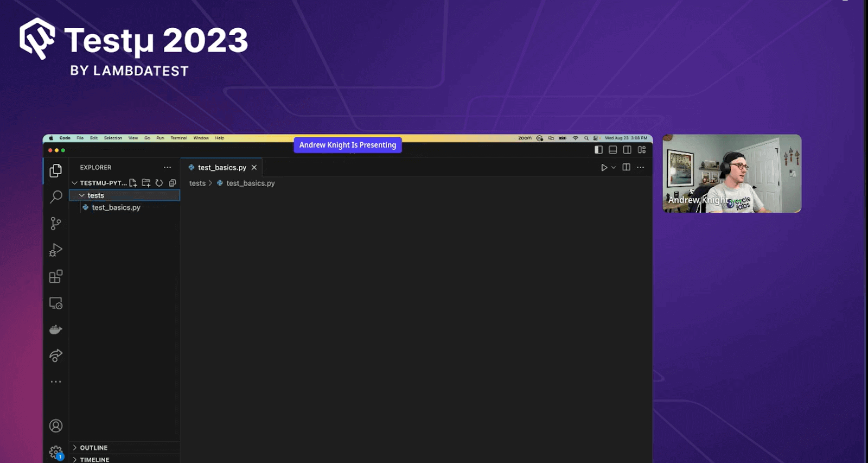Click tests in the breadcrumb path
Screen dimensions: 868x463
point(197,183)
